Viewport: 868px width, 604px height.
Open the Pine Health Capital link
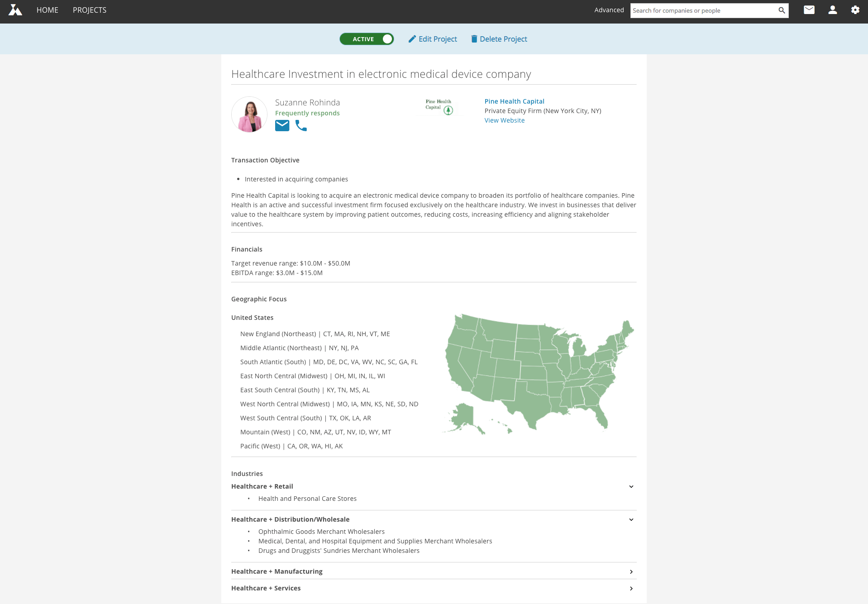pos(514,101)
